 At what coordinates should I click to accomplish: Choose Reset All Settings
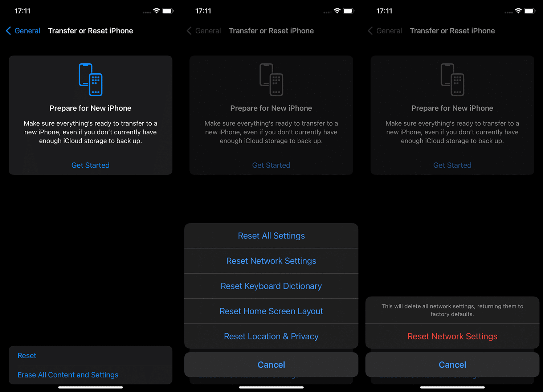[271, 236]
